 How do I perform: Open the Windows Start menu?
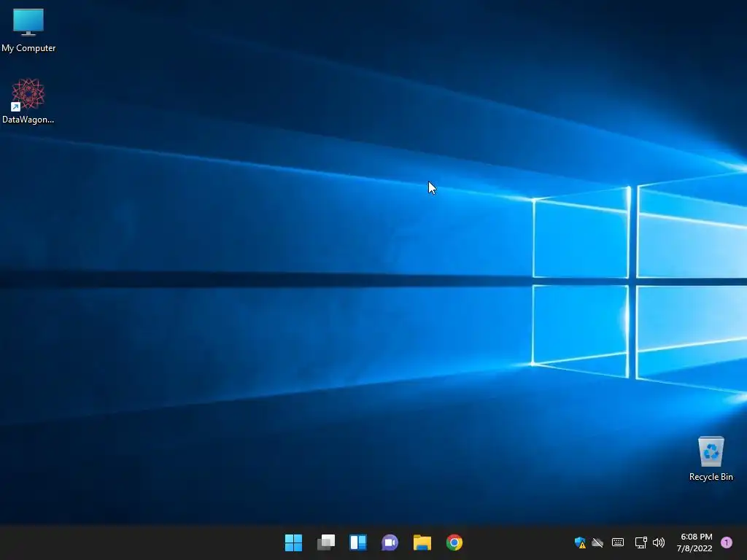click(293, 542)
